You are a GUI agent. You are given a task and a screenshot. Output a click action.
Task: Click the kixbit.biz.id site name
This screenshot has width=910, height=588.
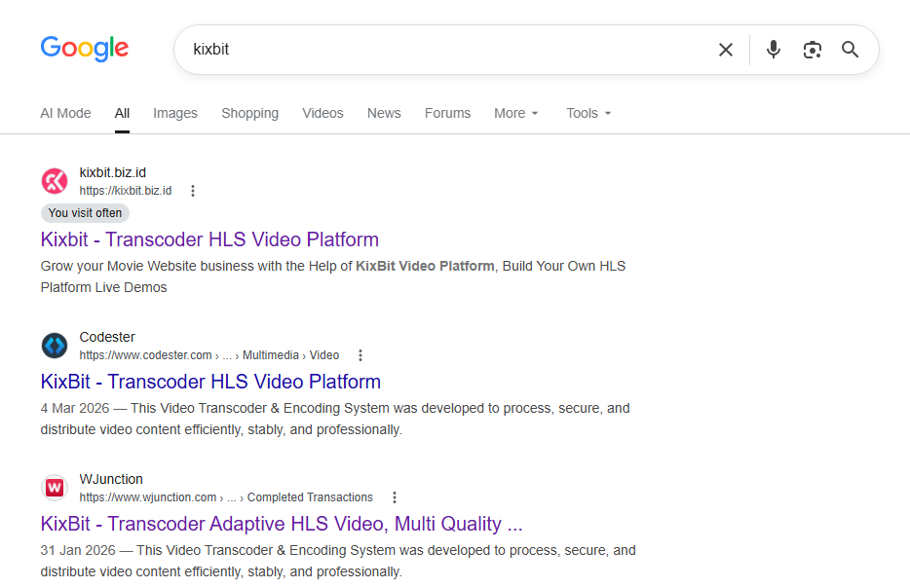coord(113,173)
